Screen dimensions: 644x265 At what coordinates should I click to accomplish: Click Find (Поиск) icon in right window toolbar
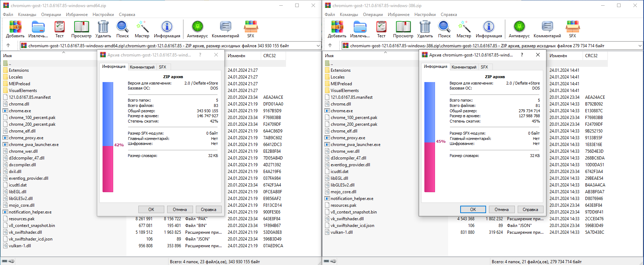click(444, 29)
